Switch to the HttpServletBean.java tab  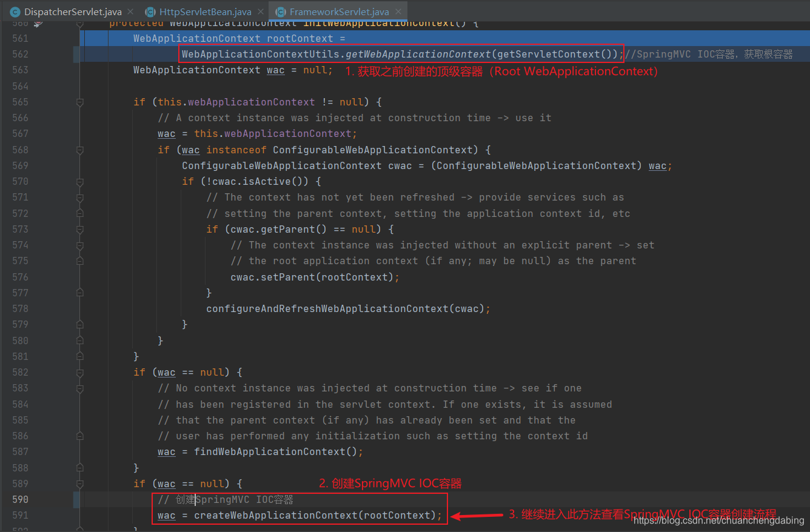coord(206,12)
